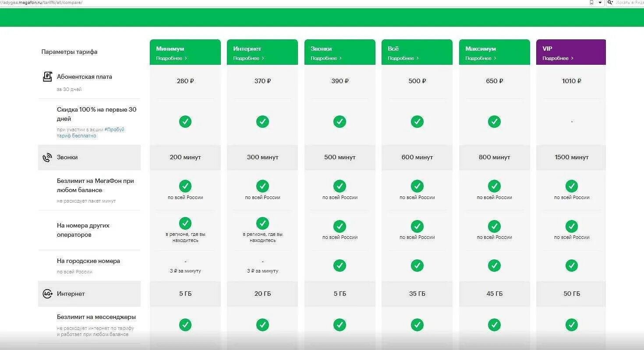Click the 1500 минут cell

click(x=572, y=157)
